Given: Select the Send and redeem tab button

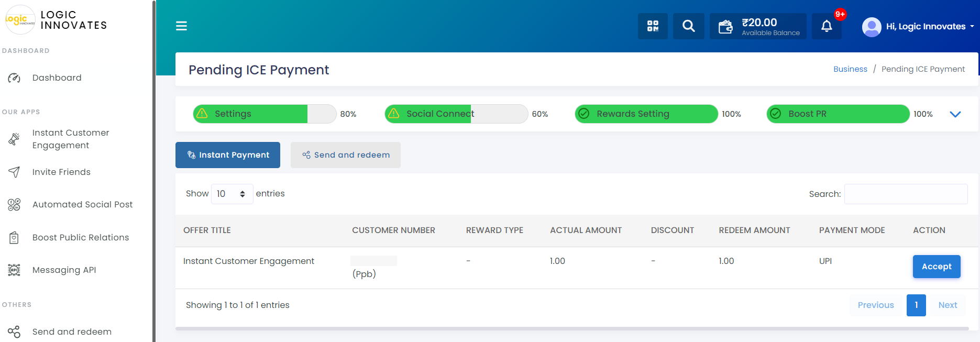Looking at the screenshot, I should coord(346,155).
